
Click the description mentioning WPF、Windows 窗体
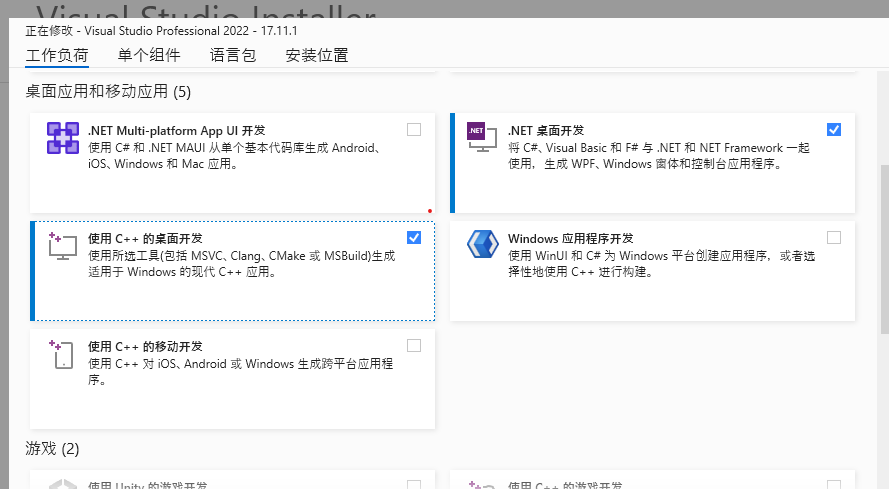pyautogui.click(x=659, y=155)
